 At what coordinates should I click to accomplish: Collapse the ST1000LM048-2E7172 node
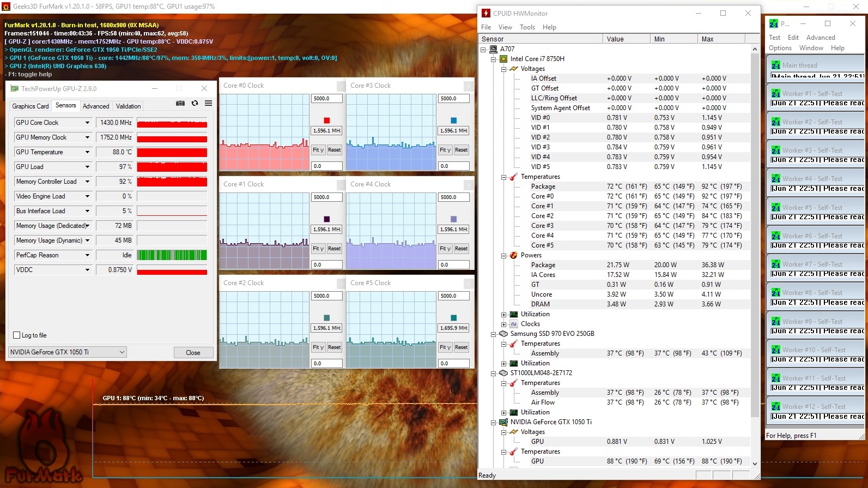coord(494,373)
